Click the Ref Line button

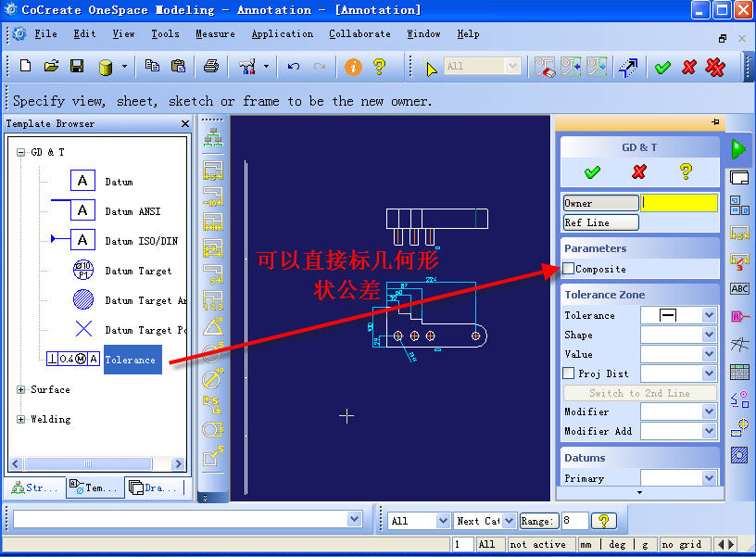coord(600,222)
